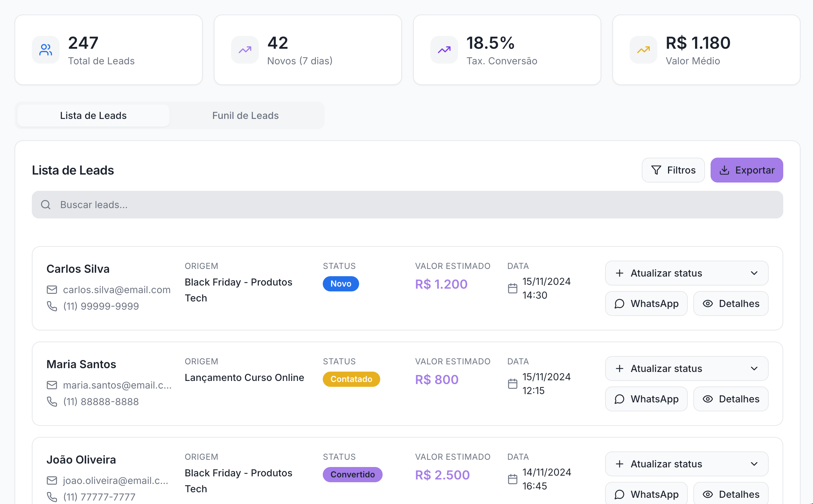The image size is (813, 504).
Task: Click the Total de Leads users icon
Action: click(45, 50)
